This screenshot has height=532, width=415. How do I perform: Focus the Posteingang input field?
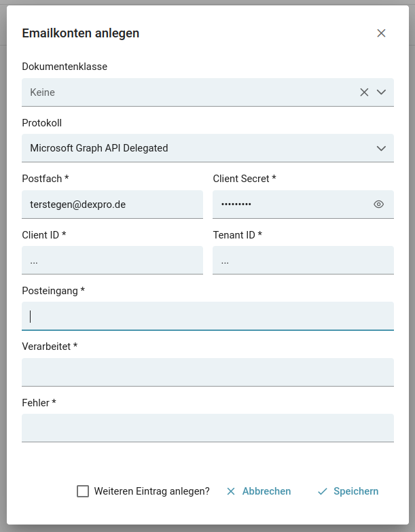click(x=207, y=316)
